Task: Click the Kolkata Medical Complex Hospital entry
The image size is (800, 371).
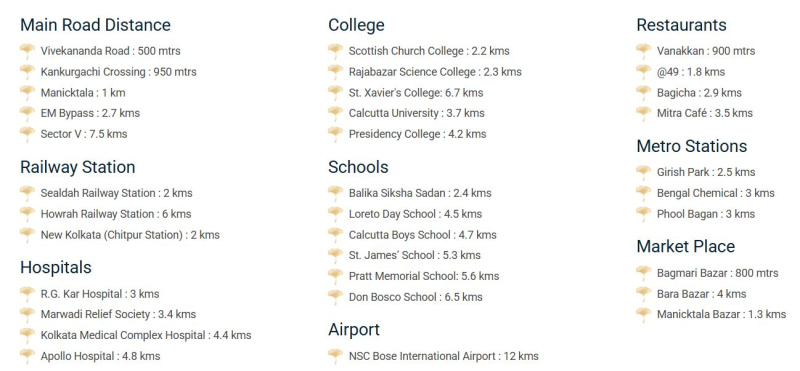Action: click(x=146, y=335)
